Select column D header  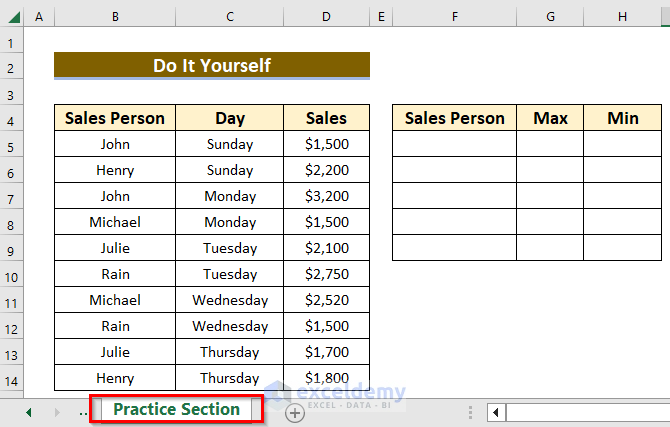tap(326, 17)
